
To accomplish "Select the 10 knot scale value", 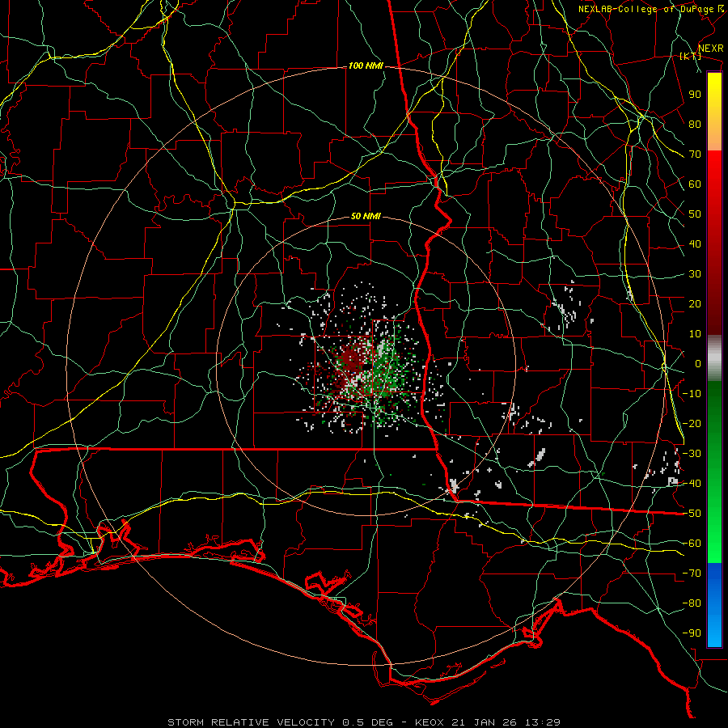I will tap(695, 334).
